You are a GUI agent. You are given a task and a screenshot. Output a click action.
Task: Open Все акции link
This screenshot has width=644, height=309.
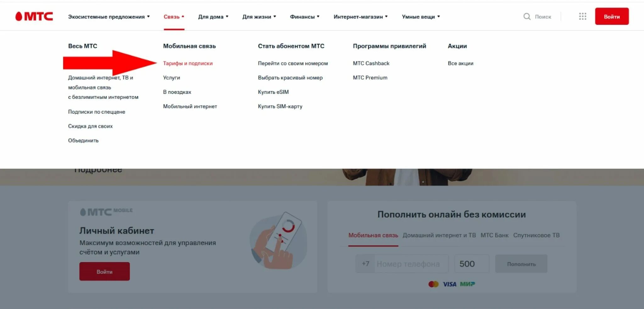tap(460, 63)
